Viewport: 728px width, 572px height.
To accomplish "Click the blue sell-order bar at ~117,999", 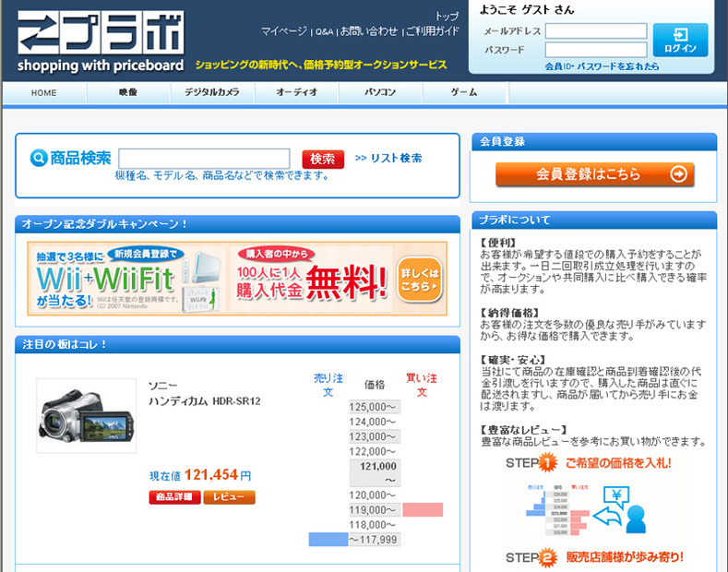I will click(x=328, y=540).
